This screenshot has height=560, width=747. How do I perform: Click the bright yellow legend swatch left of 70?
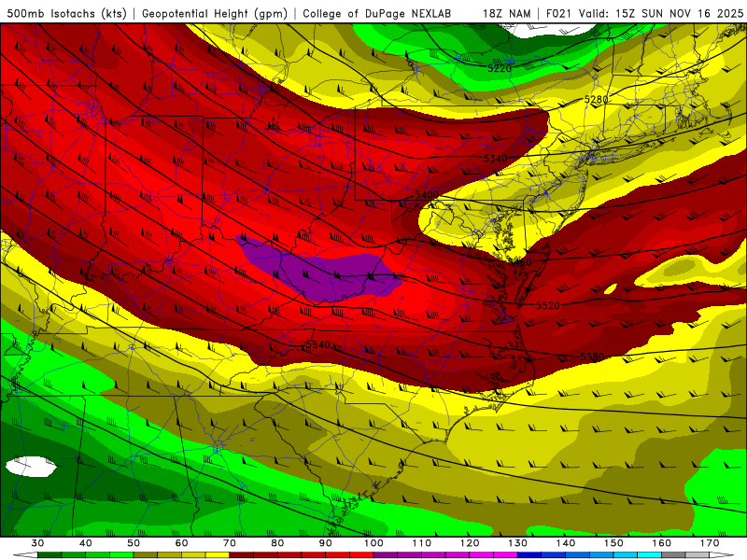click(218, 555)
